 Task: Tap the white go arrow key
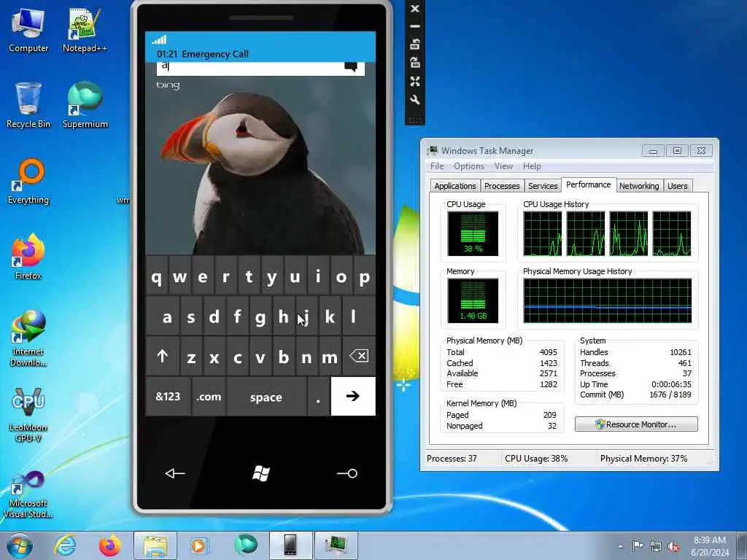click(353, 396)
